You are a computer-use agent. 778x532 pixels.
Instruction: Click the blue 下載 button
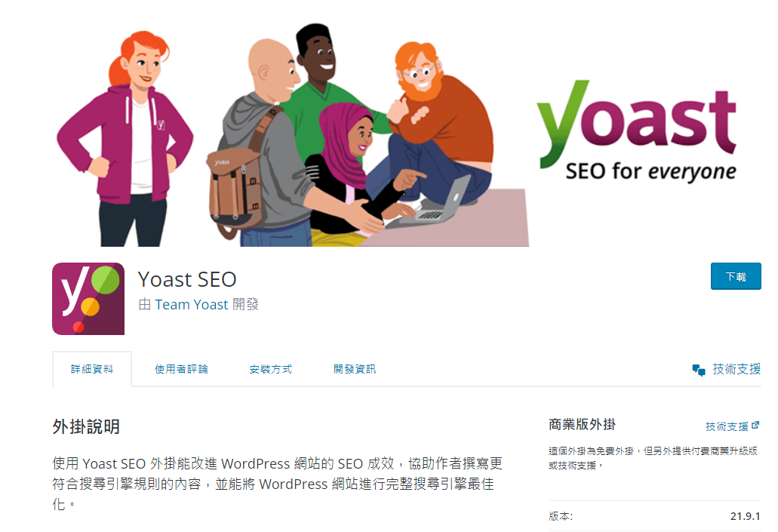tap(736, 276)
